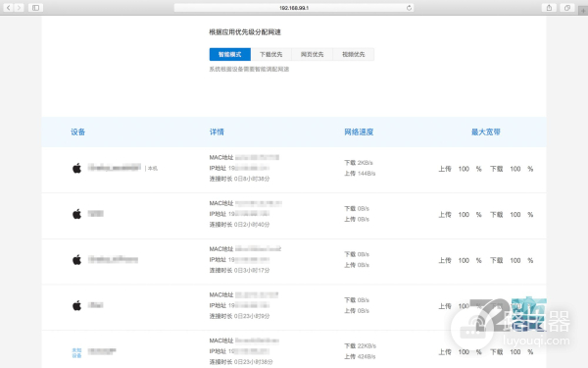588x368 pixels.
Task: Click 连接时长 0日23小时9分 text
Action: click(239, 316)
